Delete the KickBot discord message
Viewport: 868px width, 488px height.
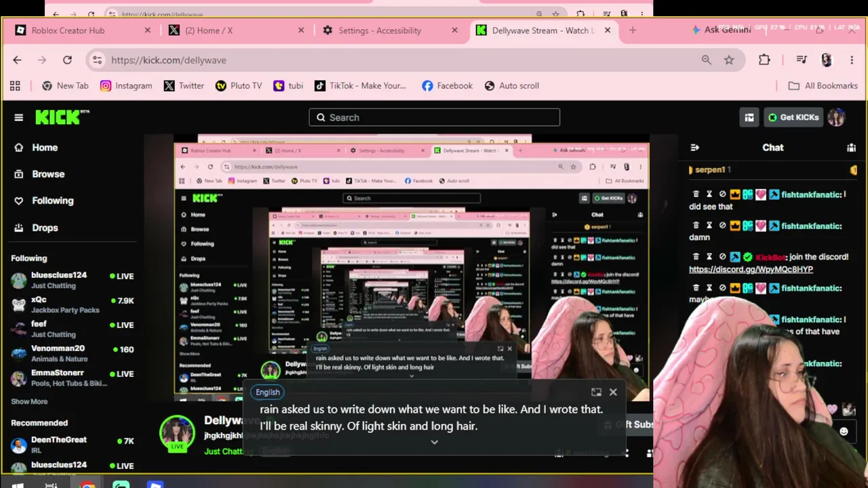tap(696, 257)
